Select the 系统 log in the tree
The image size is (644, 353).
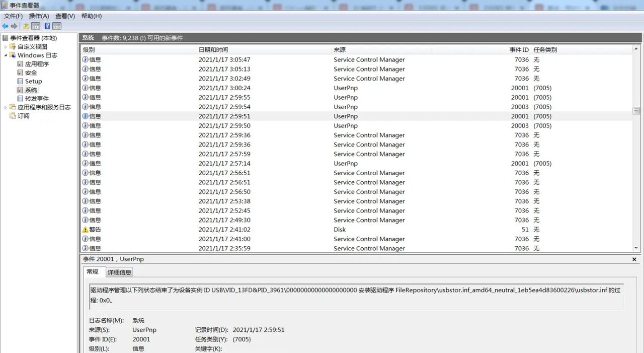(31, 90)
